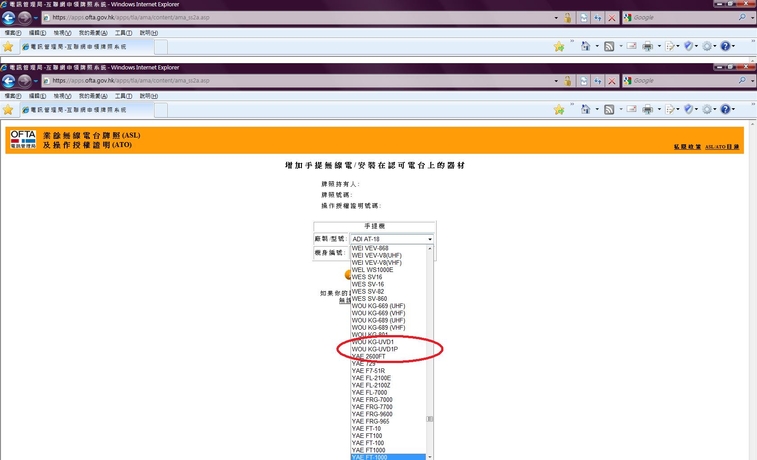
Task: Select WOU KG-UVD1 from the model list
Action: (x=373, y=342)
